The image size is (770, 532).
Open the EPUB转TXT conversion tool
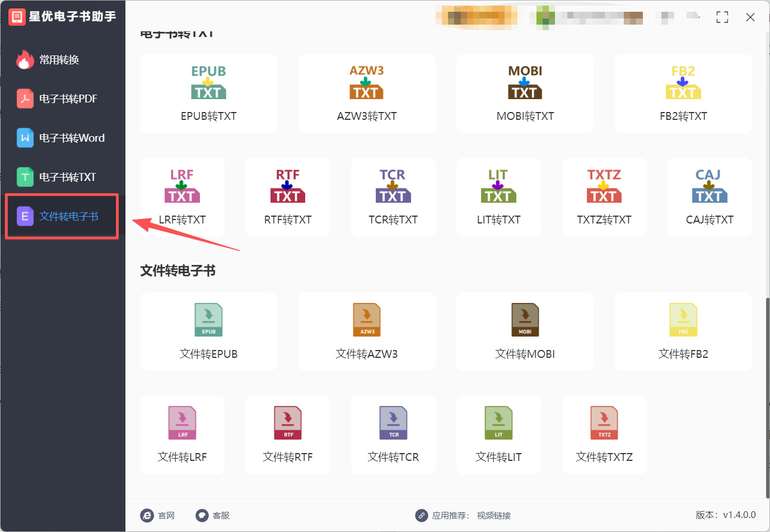click(x=208, y=94)
